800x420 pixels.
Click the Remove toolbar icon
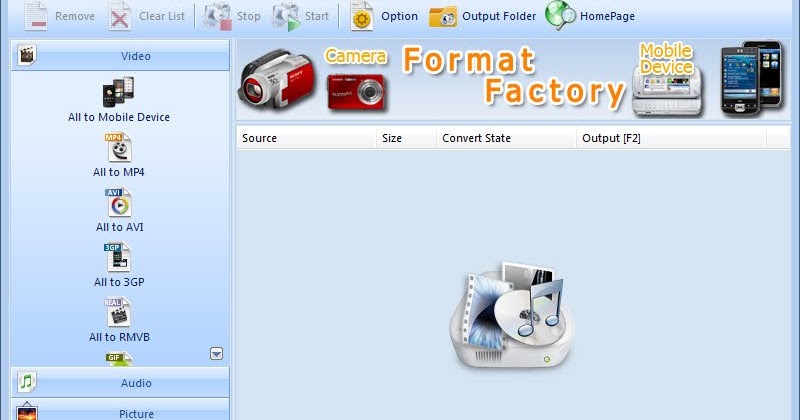coord(36,16)
